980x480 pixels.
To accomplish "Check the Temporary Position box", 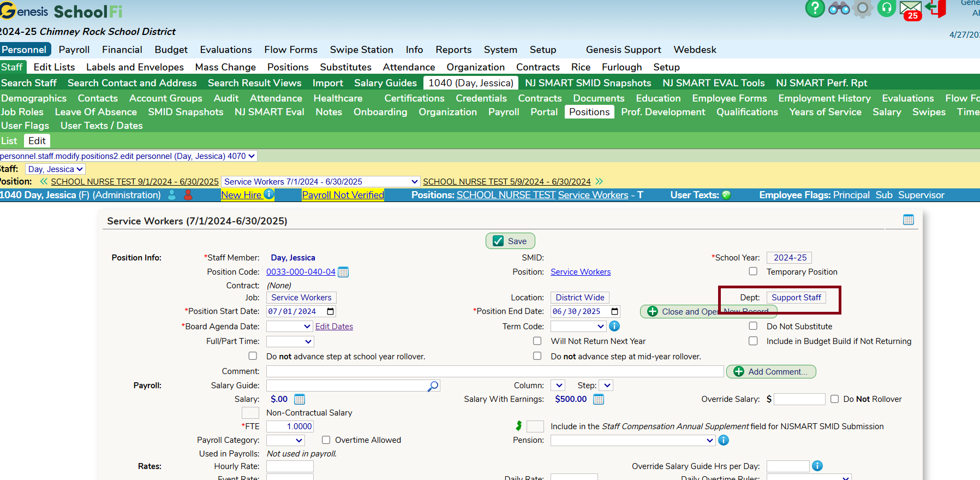I will pos(753,271).
